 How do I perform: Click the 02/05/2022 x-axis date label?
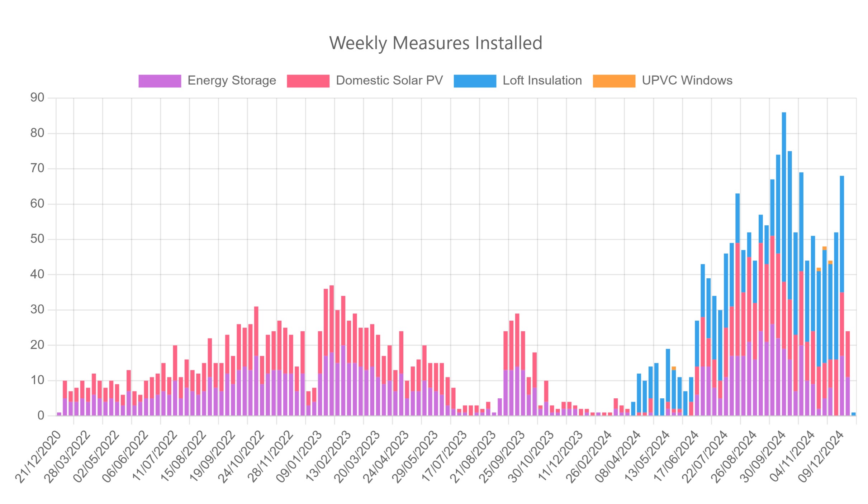[x=96, y=457]
